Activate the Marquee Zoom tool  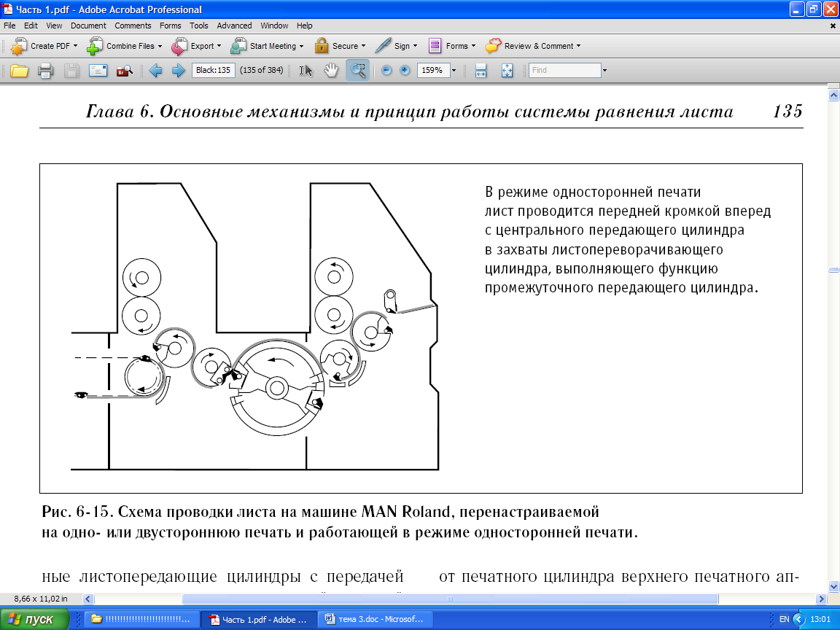point(357,70)
